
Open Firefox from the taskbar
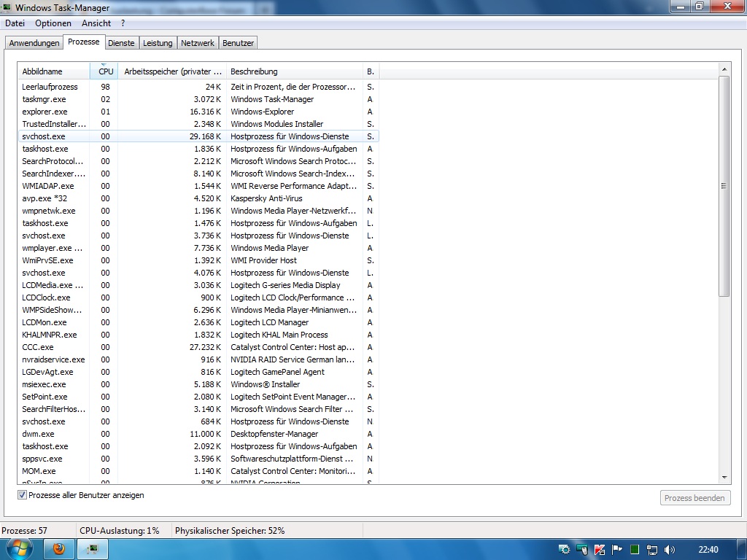point(58,550)
